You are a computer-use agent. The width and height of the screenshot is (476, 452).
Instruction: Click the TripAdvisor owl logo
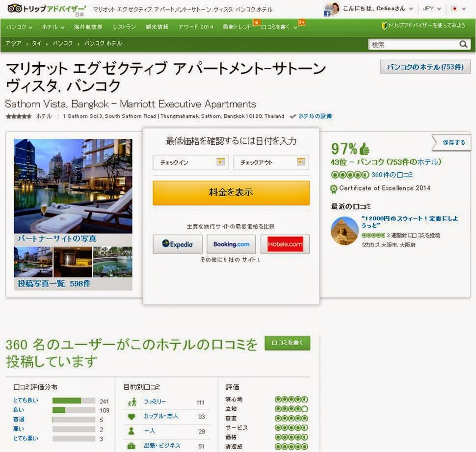click(x=15, y=8)
